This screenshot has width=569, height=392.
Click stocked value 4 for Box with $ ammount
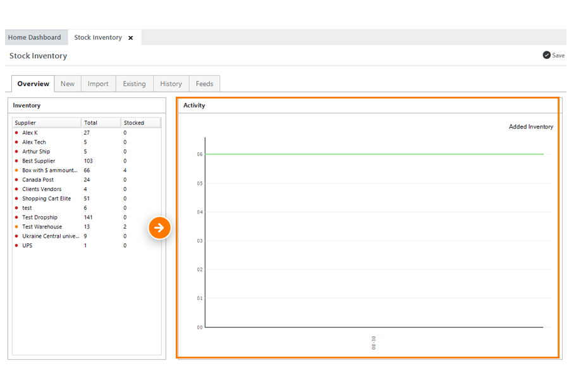(125, 171)
